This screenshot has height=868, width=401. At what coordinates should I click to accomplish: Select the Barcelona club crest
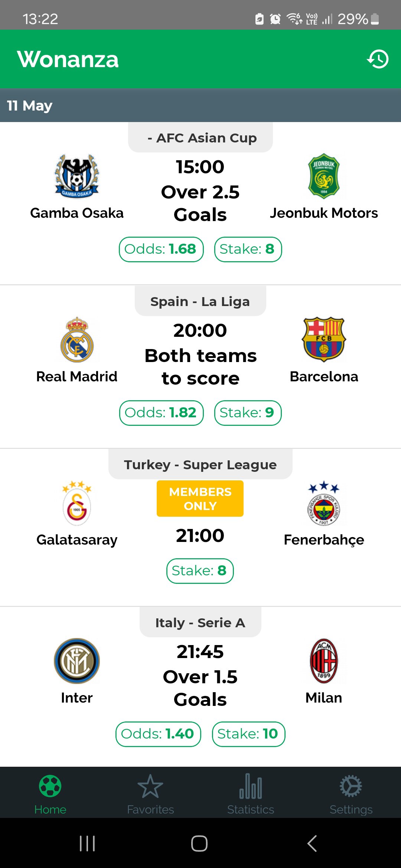pyautogui.click(x=324, y=339)
